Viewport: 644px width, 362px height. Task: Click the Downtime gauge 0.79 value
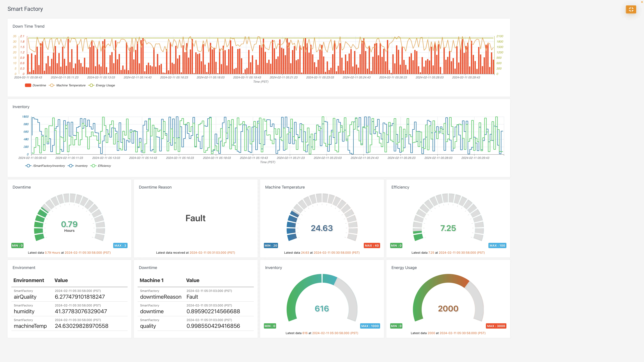click(x=69, y=224)
